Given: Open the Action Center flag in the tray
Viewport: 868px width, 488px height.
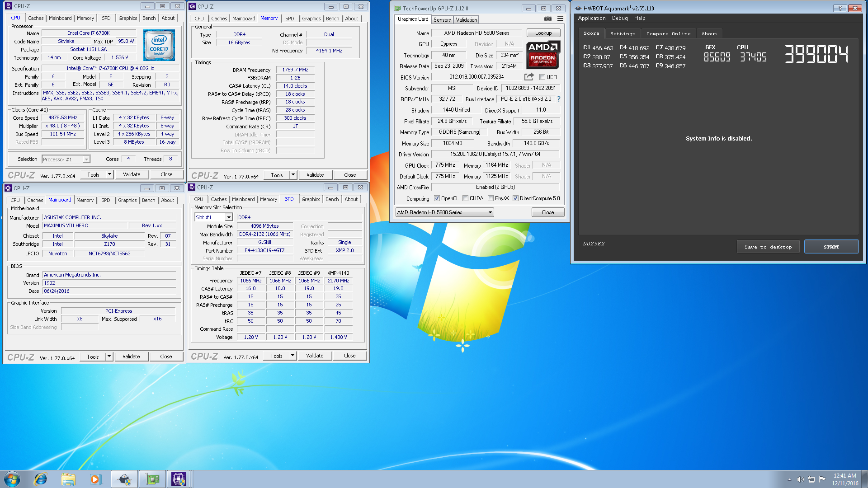Looking at the screenshot, I should 822,479.
